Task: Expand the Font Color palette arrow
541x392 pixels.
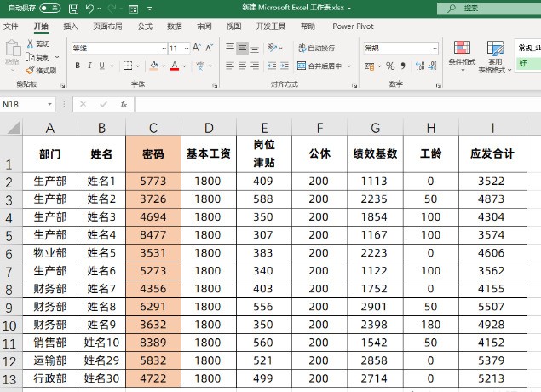Action: point(184,66)
